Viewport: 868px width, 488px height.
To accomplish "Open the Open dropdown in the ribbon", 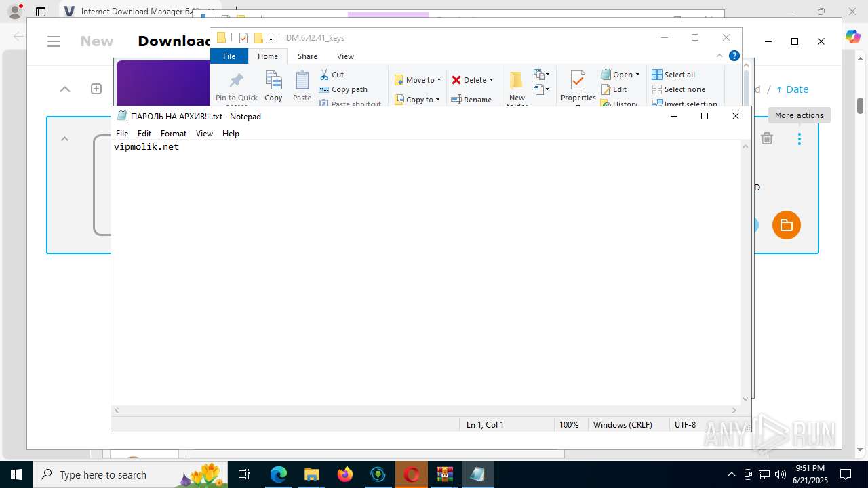I will coord(620,75).
